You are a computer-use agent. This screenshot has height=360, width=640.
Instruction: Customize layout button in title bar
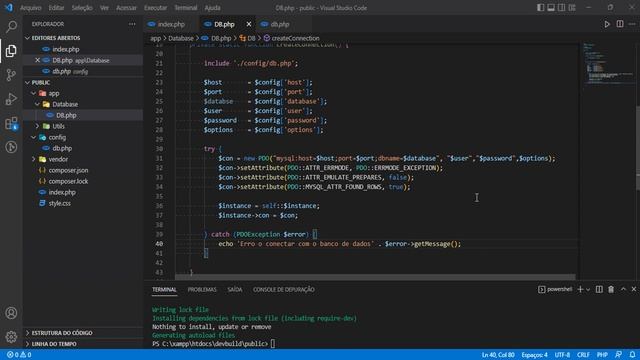click(x=572, y=8)
